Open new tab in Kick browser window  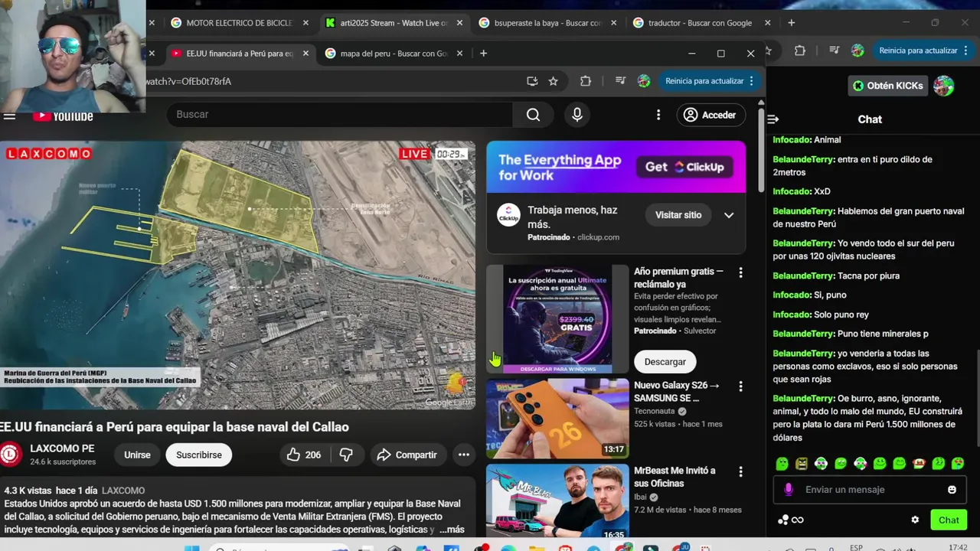point(791,23)
